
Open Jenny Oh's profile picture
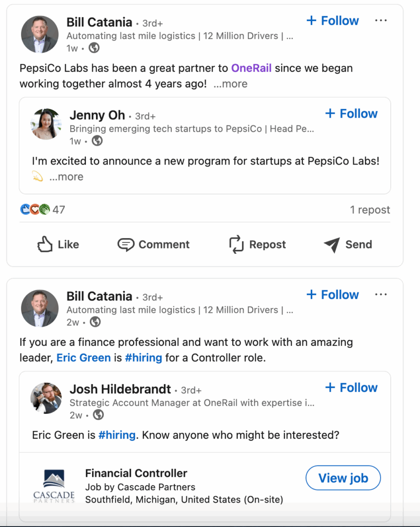46,124
